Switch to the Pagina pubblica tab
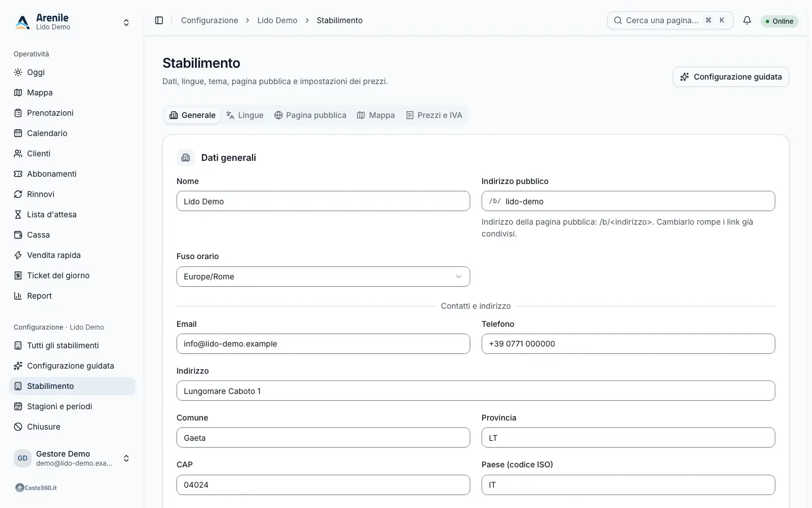Screen dimensions: 812x508 point(310,115)
